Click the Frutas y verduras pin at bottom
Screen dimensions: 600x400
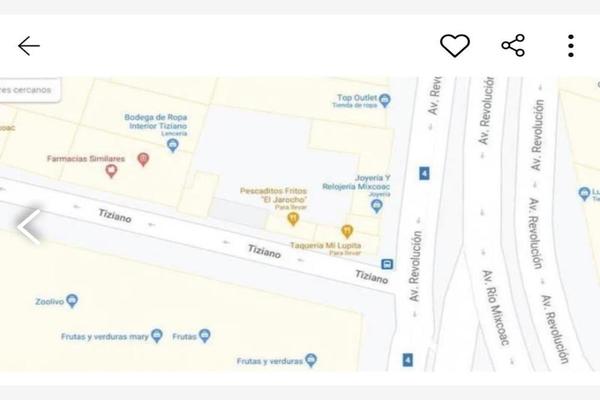[x=311, y=360]
